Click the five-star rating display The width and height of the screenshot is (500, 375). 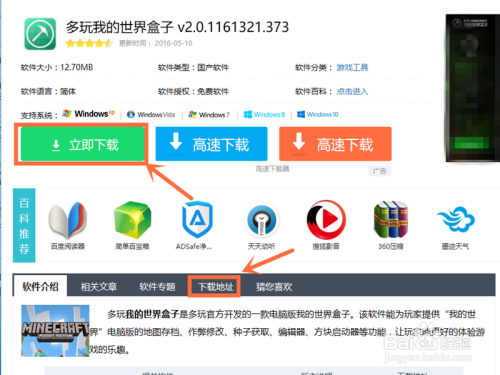pos(89,43)
